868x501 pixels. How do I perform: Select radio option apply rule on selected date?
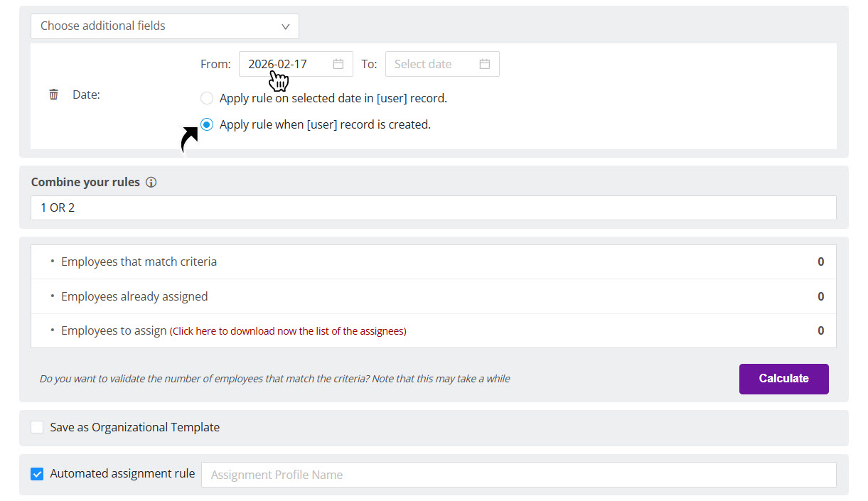click(x=206, y=98)
